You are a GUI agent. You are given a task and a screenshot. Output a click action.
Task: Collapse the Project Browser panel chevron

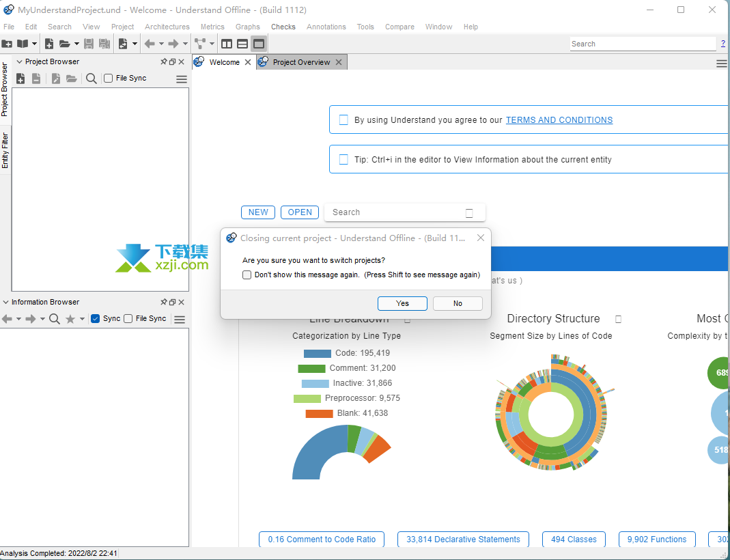click(x=19, y=61)
